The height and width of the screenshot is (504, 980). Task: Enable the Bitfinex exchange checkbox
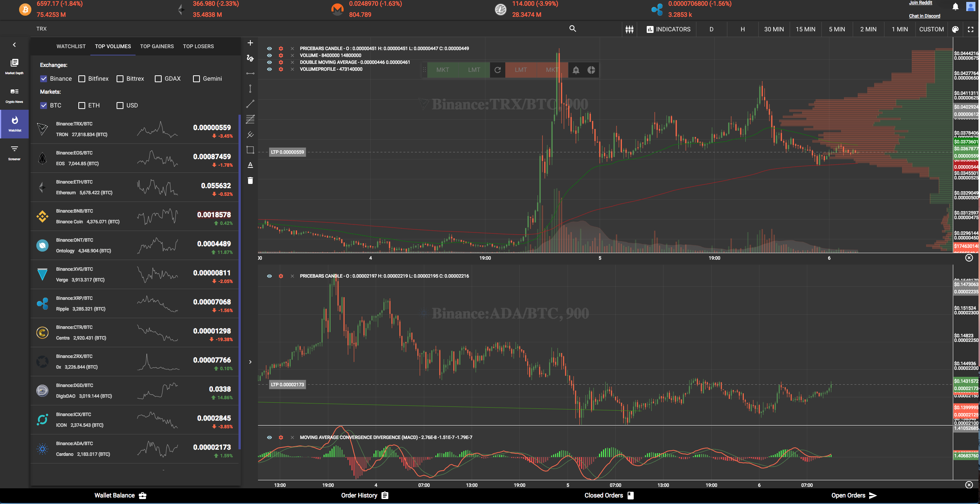pos(82,79)
